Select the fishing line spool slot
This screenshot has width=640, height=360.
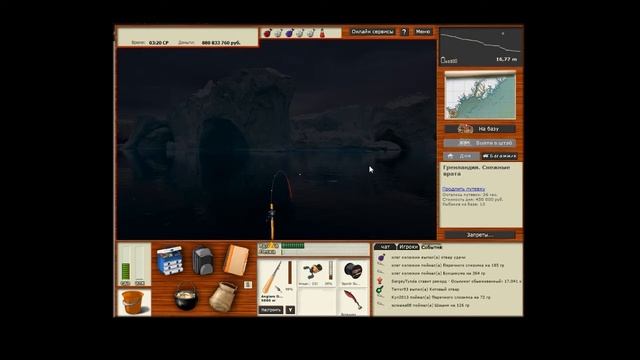(353, 273)
